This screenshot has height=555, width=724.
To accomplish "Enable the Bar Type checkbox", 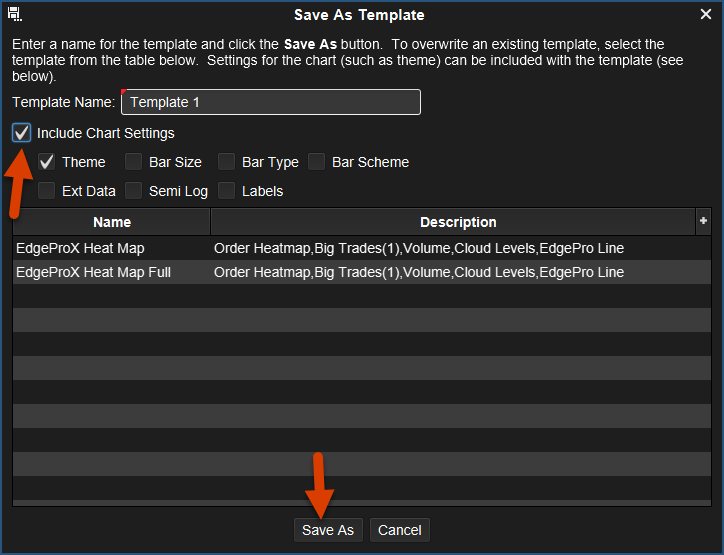I will coord(227,162).
